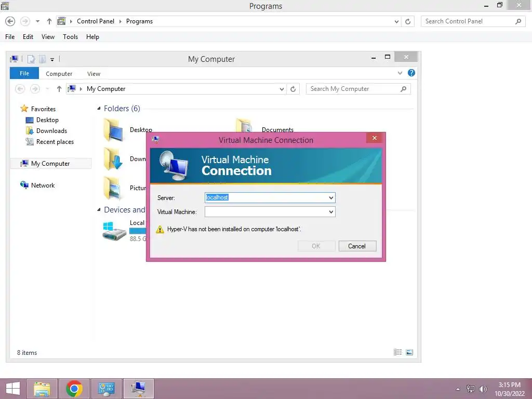The height and width of the screenshot is (399, 532).
Task: Open Help menu in Programs window
Action: tap(92, 37)
